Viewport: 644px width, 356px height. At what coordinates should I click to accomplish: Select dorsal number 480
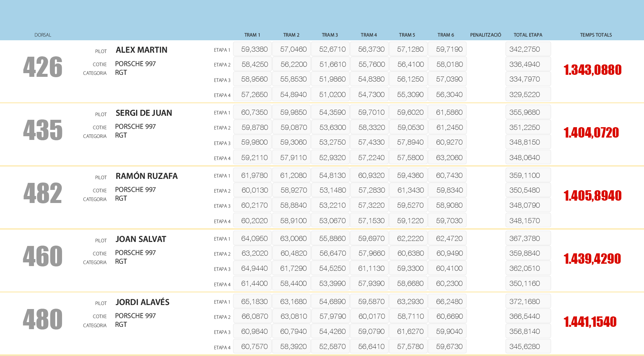point(43,319)
